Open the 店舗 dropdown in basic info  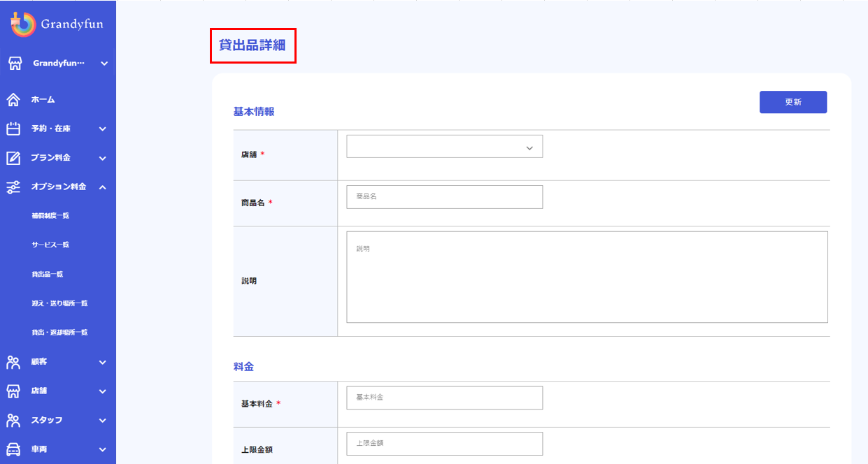pos(444,147)
